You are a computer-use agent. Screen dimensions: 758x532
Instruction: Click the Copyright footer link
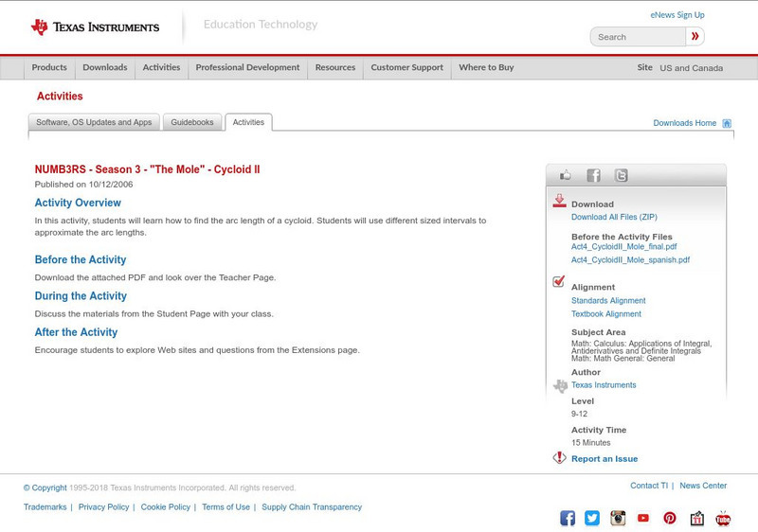point(45,488)
